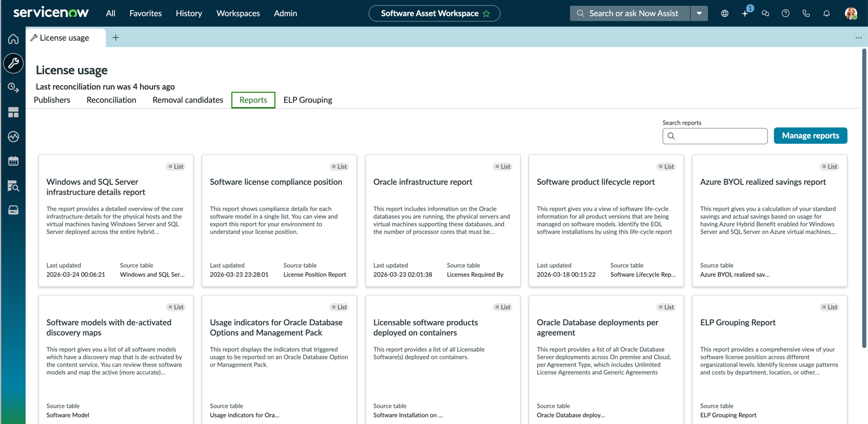
Task: Open the dashboard tiles sidebar icon
Action: point(13,112)
